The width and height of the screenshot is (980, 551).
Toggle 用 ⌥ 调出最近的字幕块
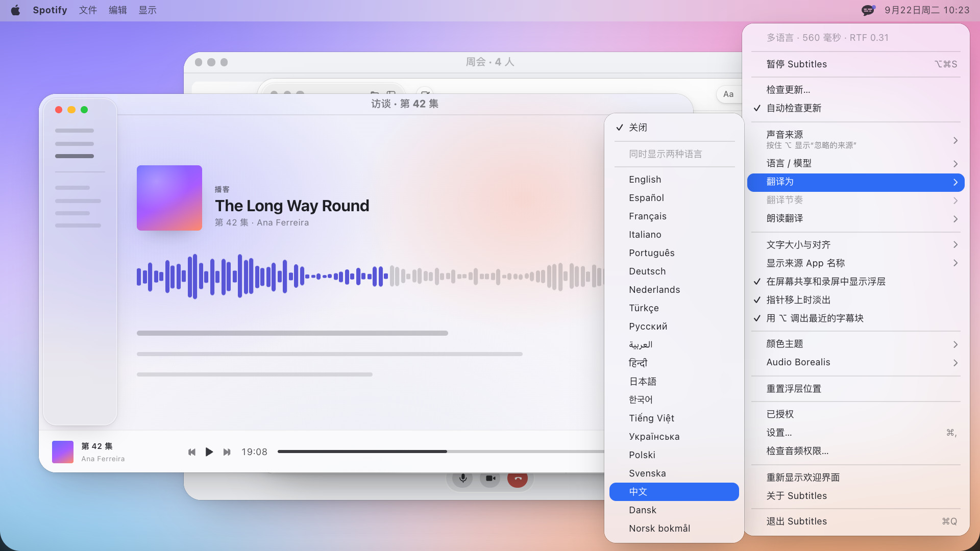[856, 318]
